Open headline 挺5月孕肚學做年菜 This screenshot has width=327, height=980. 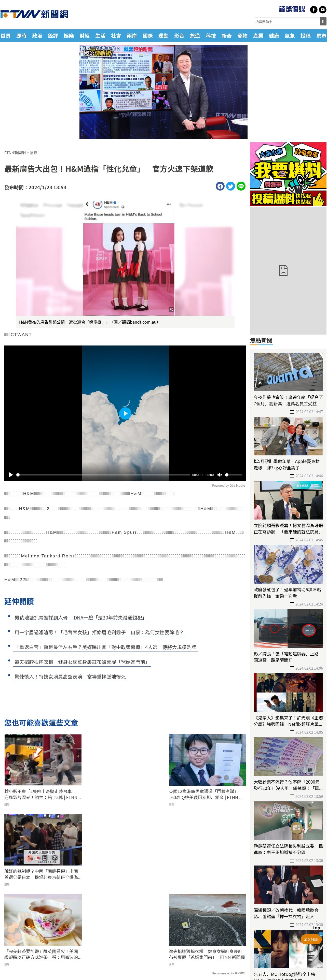[288, 465]
